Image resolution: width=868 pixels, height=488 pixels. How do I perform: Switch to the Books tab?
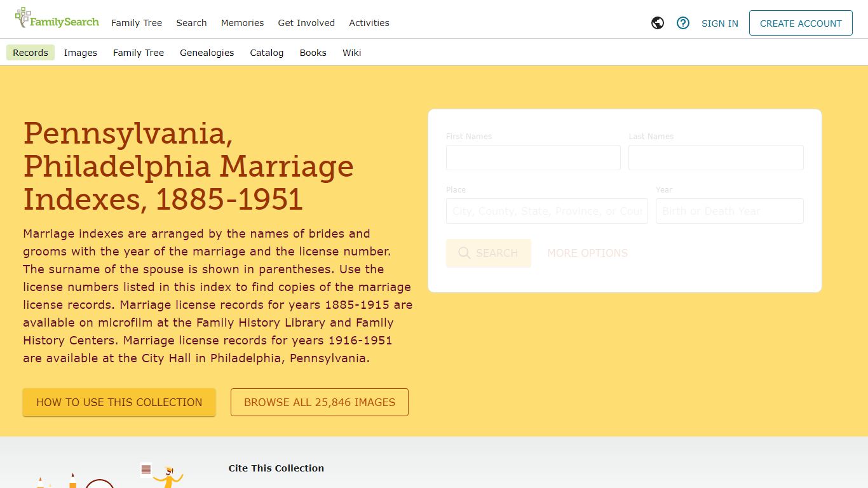point(313,53)
